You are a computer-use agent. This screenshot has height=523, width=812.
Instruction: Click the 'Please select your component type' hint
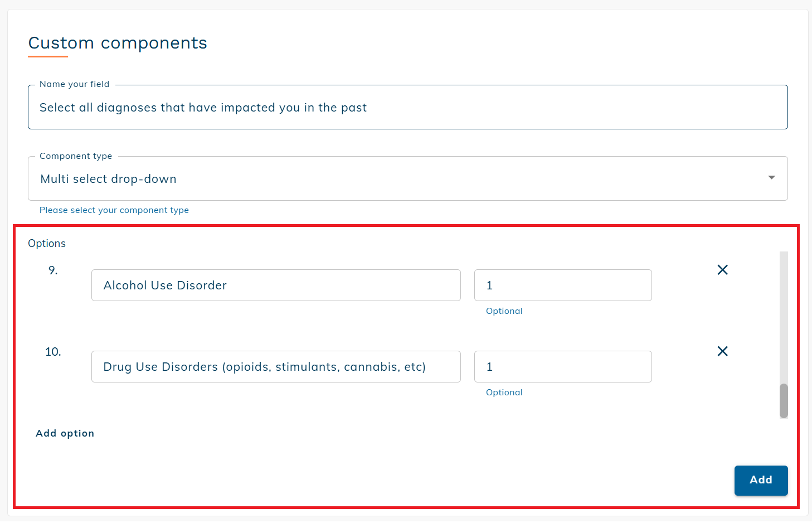pyautogui.click(x=114, y=210)
